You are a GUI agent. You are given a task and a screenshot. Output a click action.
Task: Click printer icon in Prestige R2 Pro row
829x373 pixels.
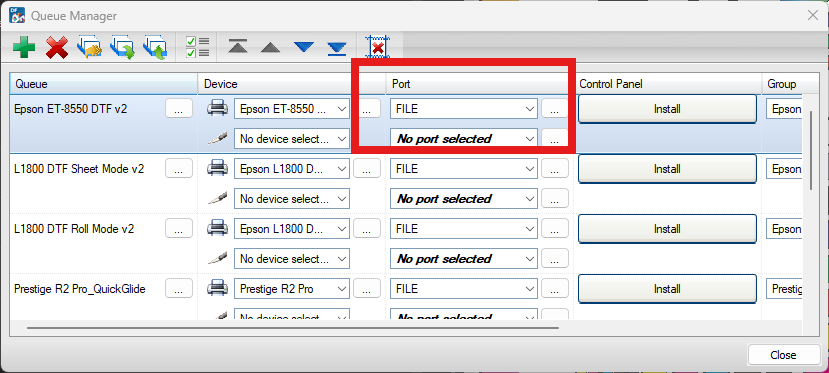click(217, 288)
